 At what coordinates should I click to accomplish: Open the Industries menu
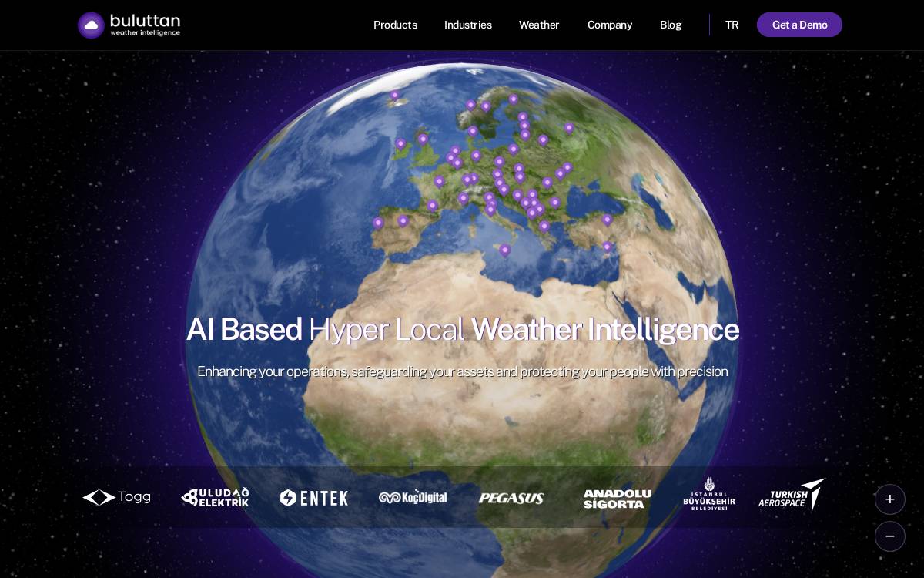tap(467, 25)
